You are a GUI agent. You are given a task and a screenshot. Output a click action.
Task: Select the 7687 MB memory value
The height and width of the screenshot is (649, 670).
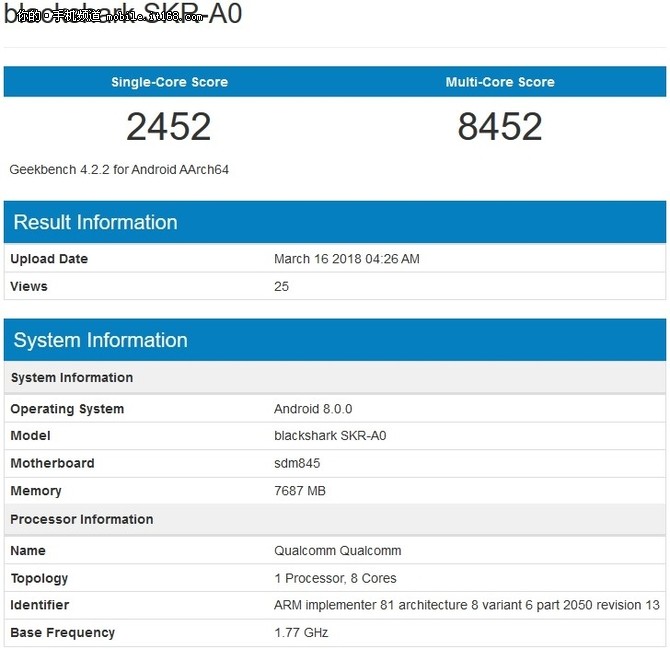(300, 490)
